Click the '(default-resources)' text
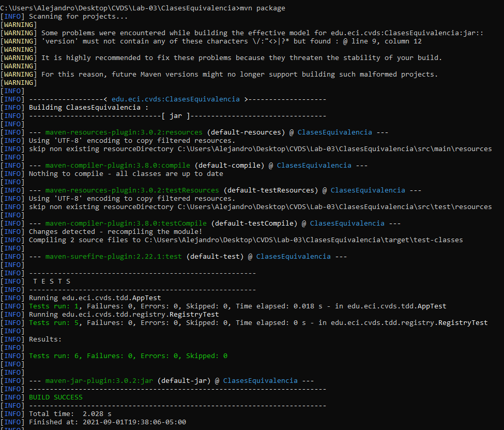The image size is (504, 430). pos(246,132)
